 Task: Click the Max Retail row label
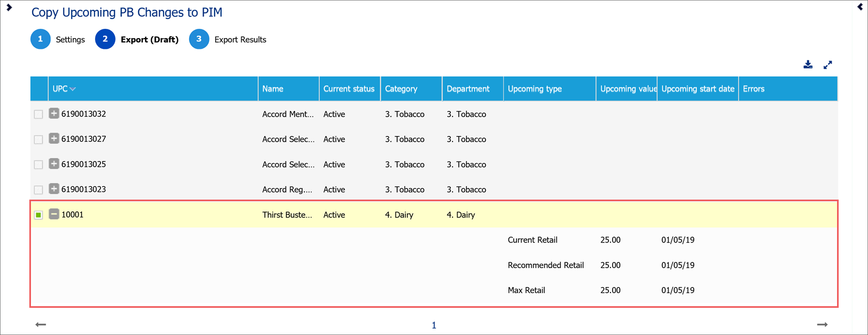point(526,290)
